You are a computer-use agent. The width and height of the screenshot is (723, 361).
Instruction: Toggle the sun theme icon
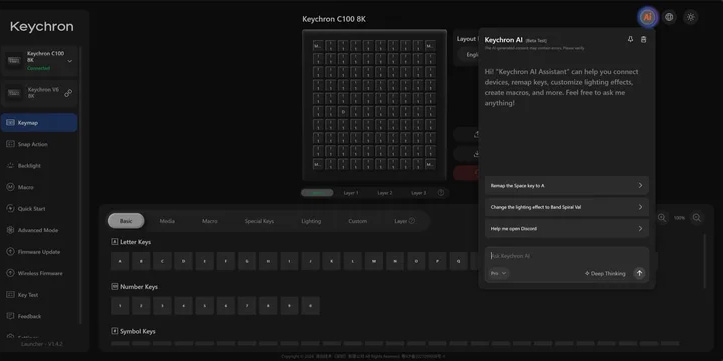pos(690,17)
